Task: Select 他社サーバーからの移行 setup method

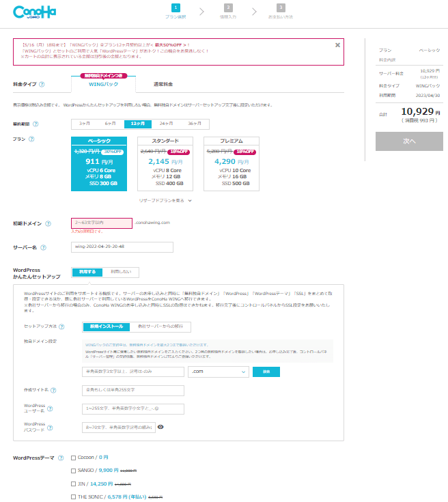Action: click(160, 327)
